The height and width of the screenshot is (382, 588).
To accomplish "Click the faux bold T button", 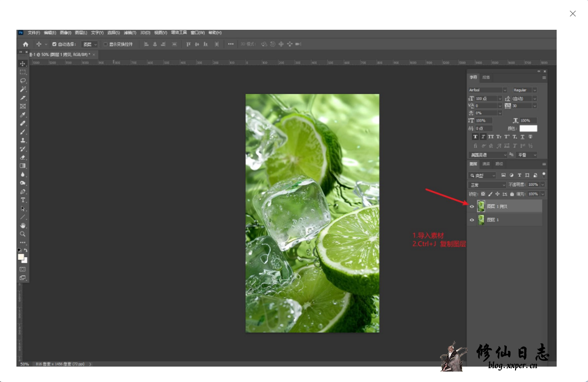I will click(475, 137).
